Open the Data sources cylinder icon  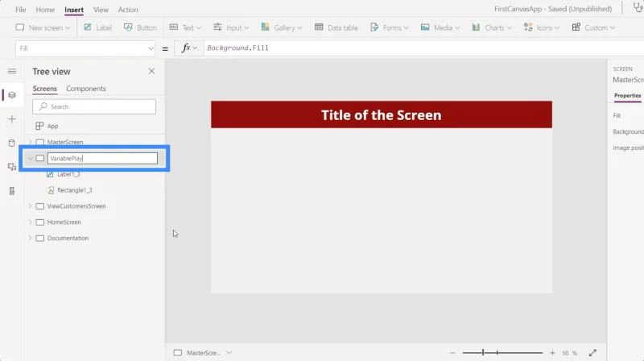coord(12,143)
